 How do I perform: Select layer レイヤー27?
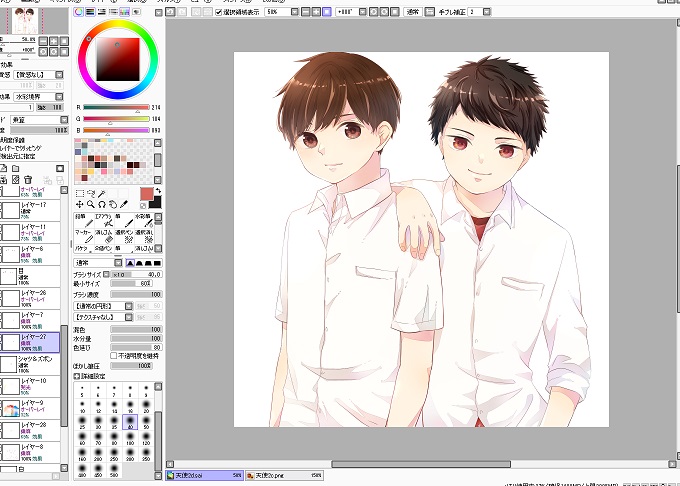click(30, 342)
